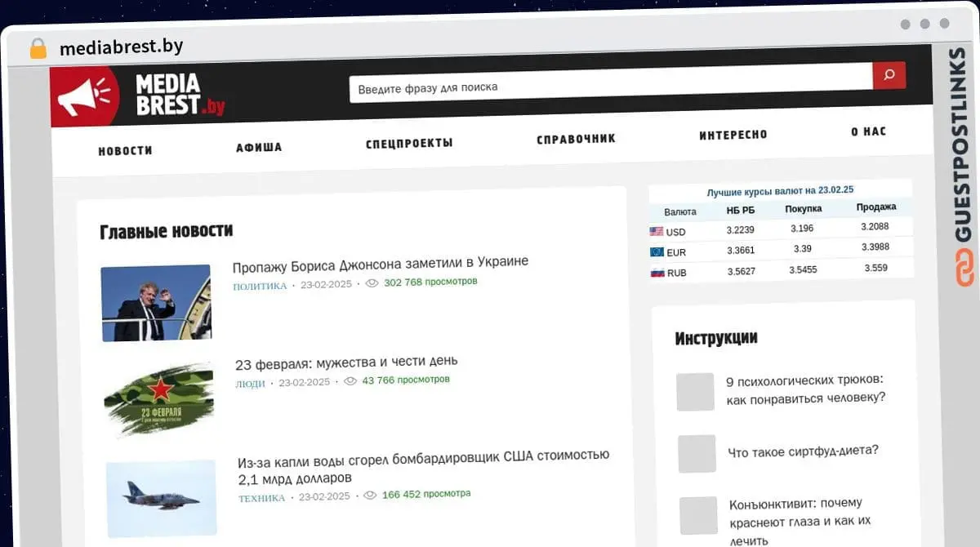
Task: Open the сиртфуд-диета instruction link
Action: coord(803,451)
